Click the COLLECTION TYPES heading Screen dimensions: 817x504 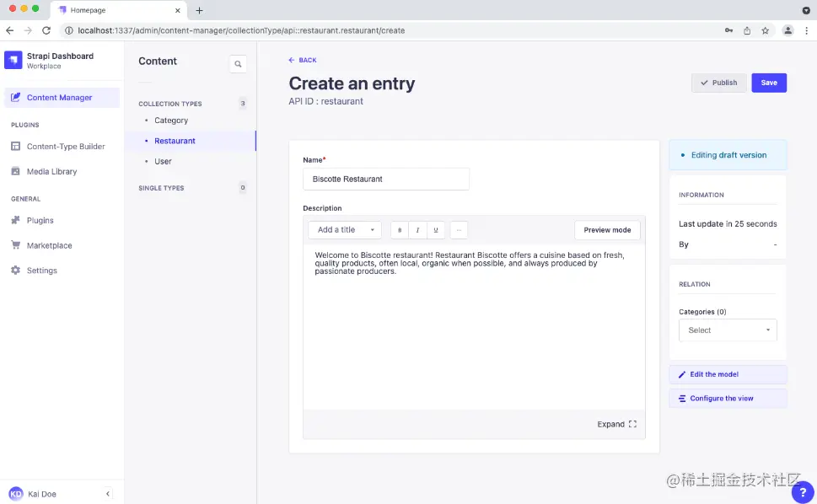pyautogui.click(x=169, y=104)
